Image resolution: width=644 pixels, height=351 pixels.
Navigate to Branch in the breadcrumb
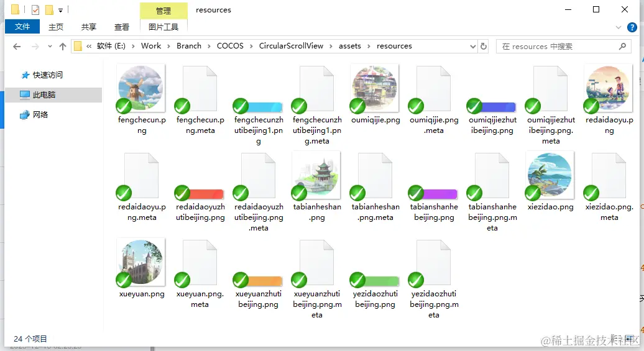click(189, 46)
